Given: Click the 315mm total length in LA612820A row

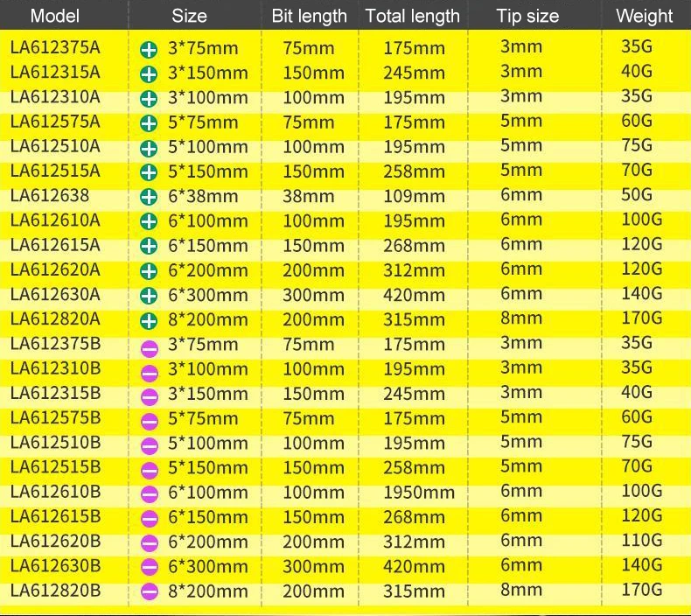Looking at the screenshot, I should pos(414,319).
